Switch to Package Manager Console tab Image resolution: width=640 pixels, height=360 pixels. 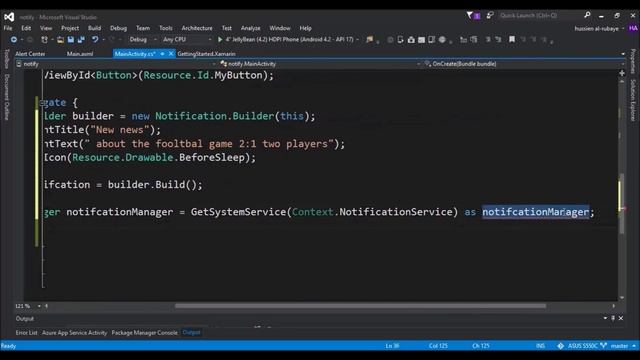(x=144, y=333)
